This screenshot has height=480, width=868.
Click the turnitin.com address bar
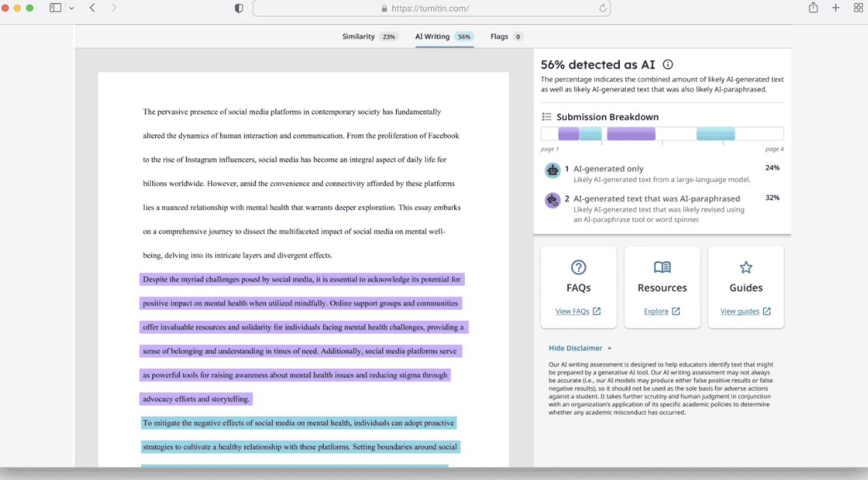431,8
